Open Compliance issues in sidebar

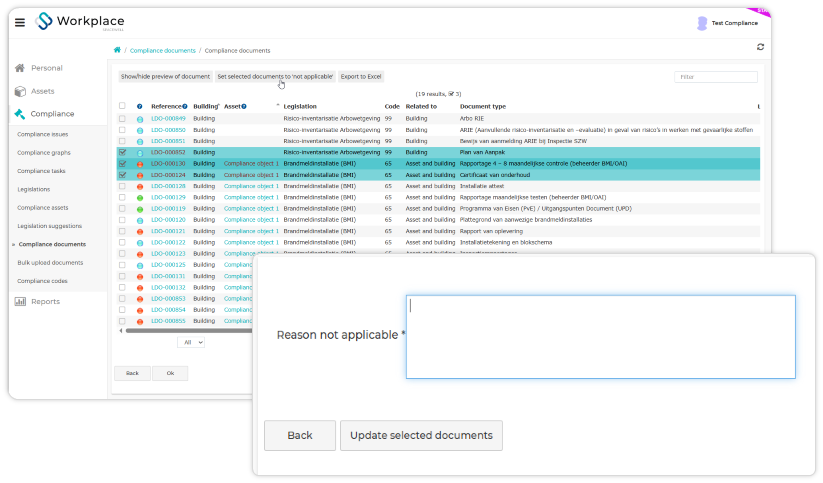tap(43, 134)
